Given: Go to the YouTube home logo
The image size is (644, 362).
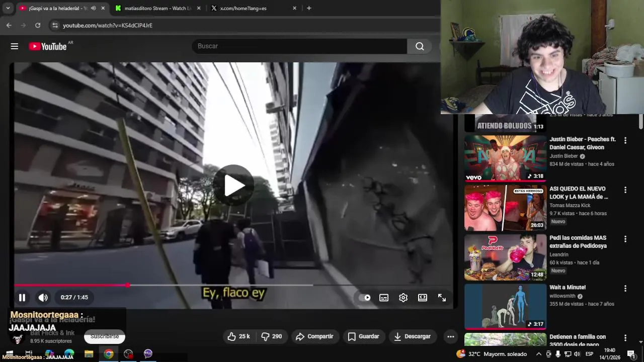Looking at the screenshot, I should (x=48, y=46).
